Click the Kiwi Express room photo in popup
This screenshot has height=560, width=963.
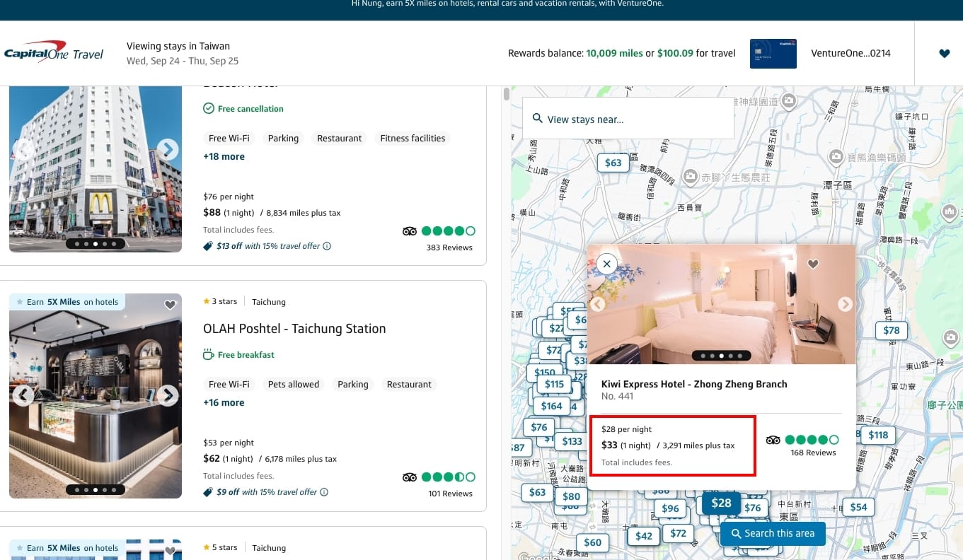[x=721, y=304]
